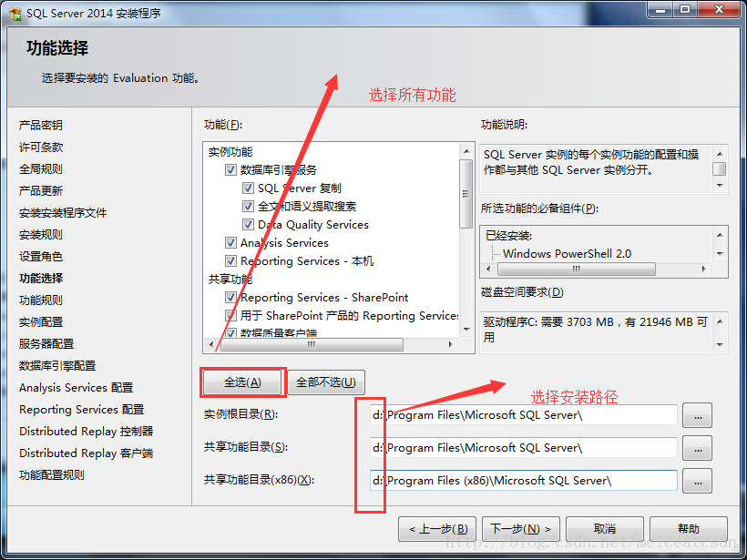Toggle Reporting Services - SharePoint checkbox
Viewport: 747px width, 560px height.
point(230,298)
